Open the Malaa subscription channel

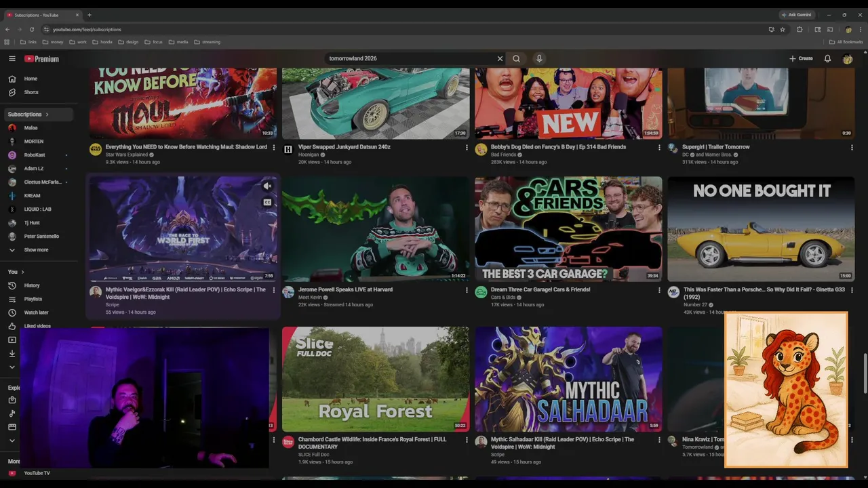(40, 128)
